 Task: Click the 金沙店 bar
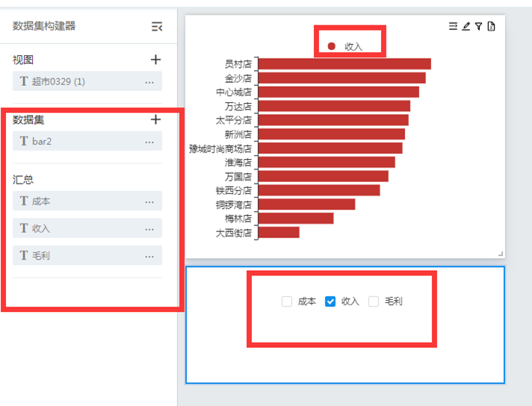click(x=342, y=78)
